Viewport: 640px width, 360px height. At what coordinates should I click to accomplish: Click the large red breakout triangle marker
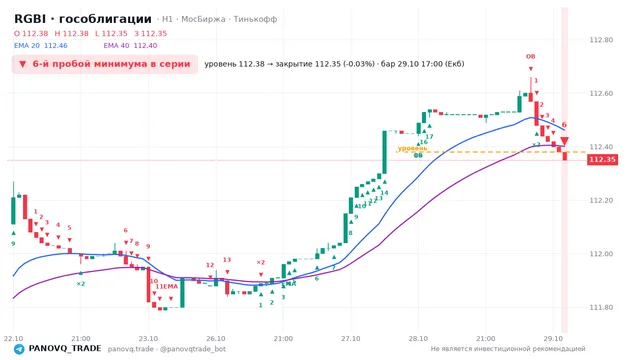(564, 141)
